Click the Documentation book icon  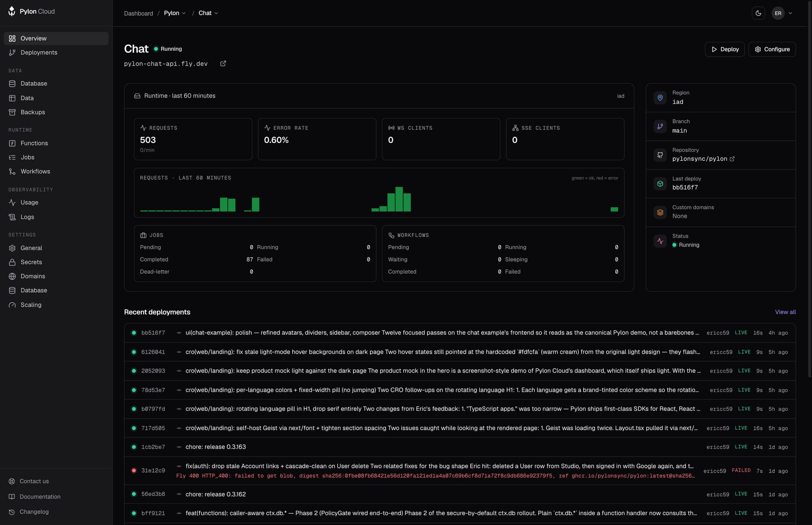pyautogui.click(x=12, y=497)
